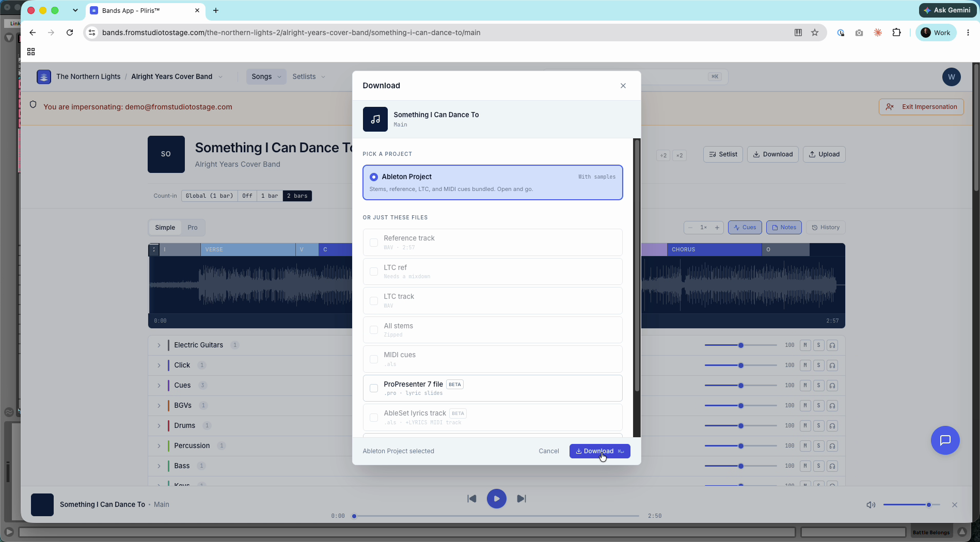The width and height of the screenshot is (980, 542).
Task: Click Exit Impersonation button
Action: [921, 107]
